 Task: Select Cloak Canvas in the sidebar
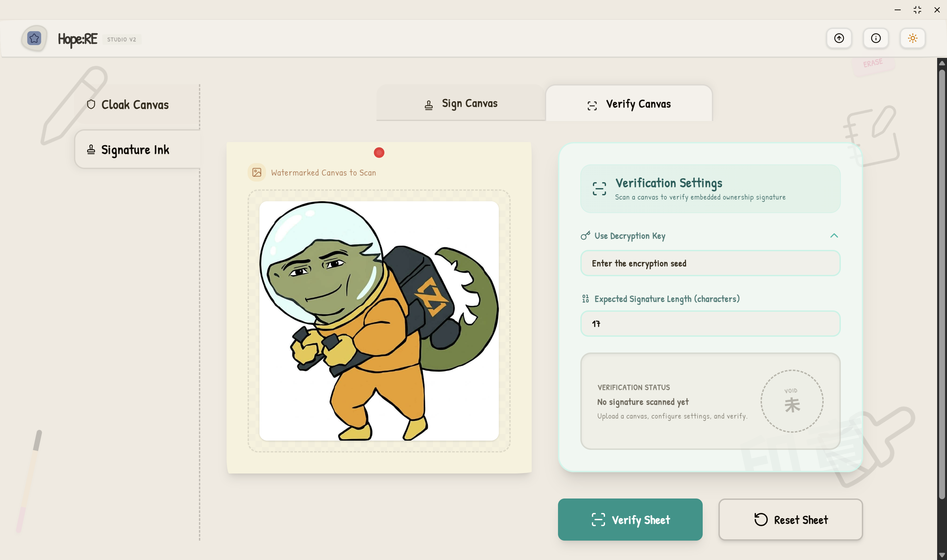pyautogui.click(x=137, y=105)
